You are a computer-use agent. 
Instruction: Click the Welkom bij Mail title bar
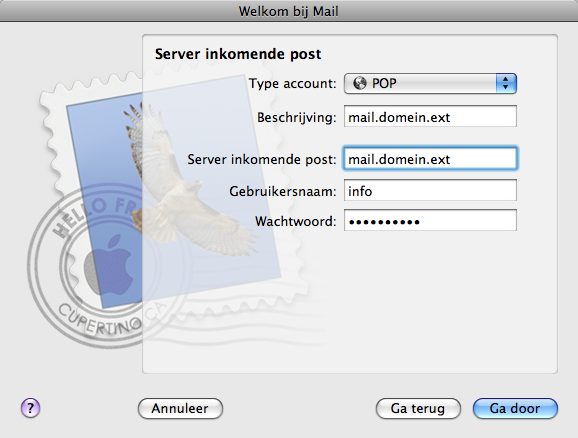(x=289, y=11)
